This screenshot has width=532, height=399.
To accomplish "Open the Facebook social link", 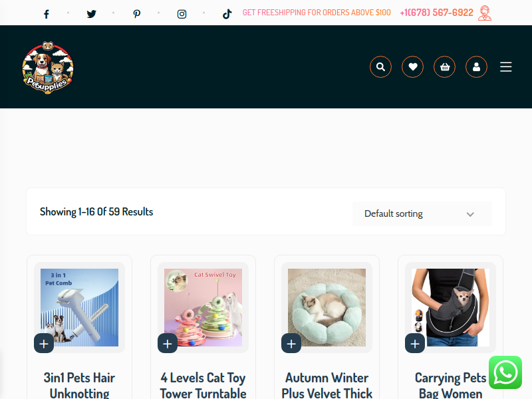I will (x=46, y=14).
